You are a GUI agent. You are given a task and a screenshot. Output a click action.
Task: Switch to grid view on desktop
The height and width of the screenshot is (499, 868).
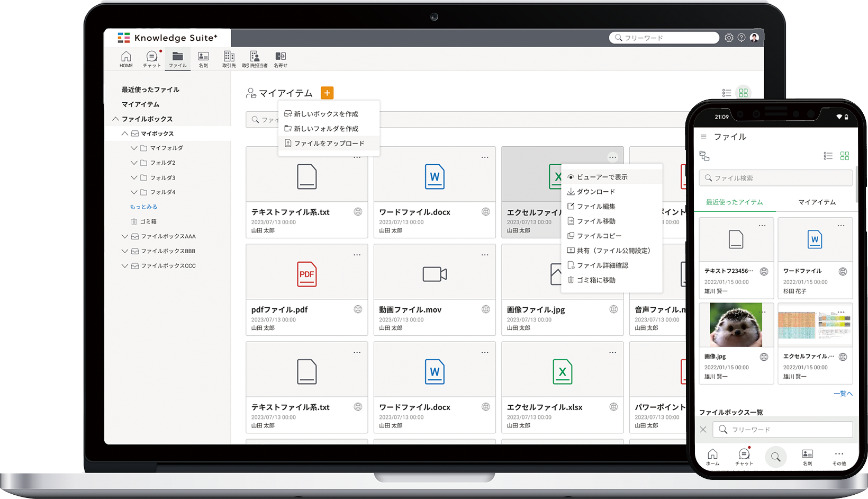[743, 93]
